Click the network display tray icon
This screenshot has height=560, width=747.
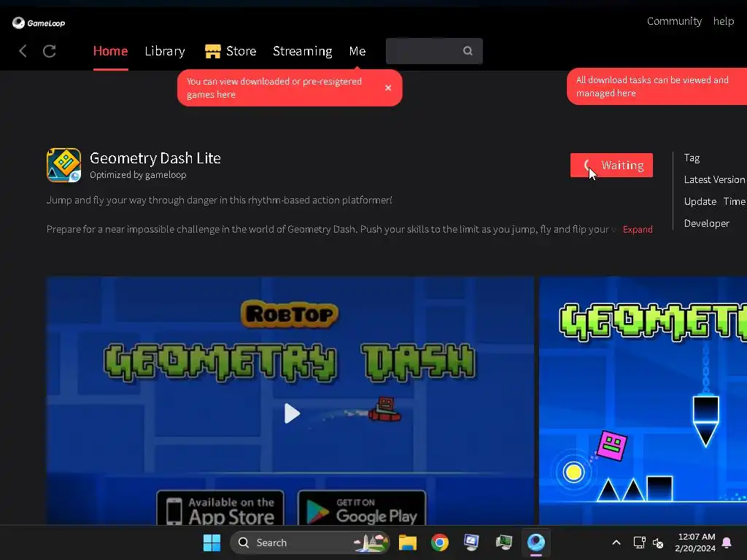click(x=639, y=542)
